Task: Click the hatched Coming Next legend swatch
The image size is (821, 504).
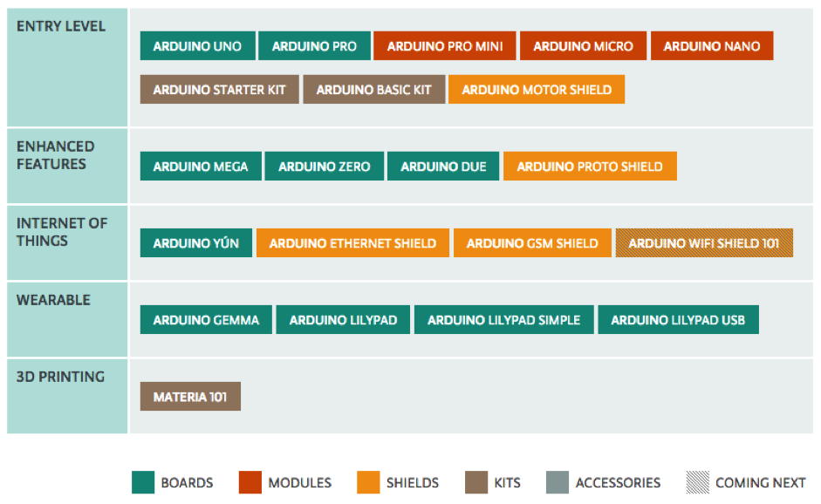Action: pyautogui.click(x=697, y=482)
